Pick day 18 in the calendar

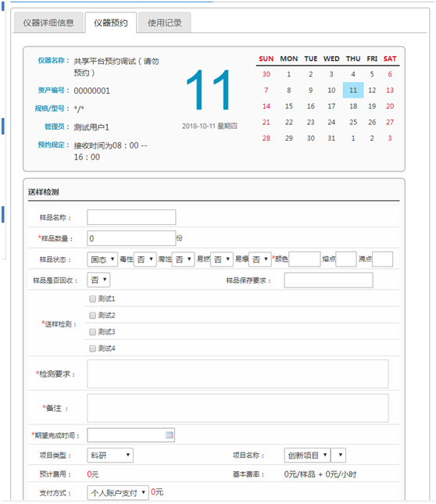pos(353,106)
